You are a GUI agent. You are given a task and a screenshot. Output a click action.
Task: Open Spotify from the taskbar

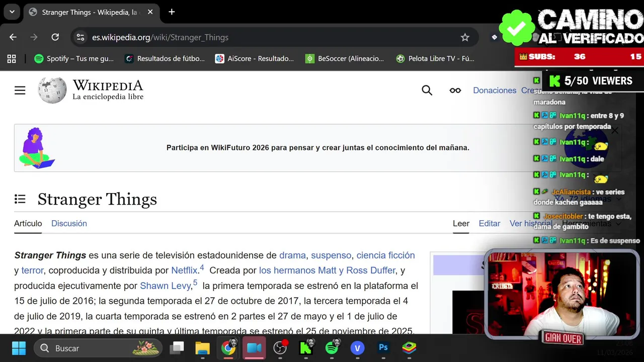(x=332, y=348)
